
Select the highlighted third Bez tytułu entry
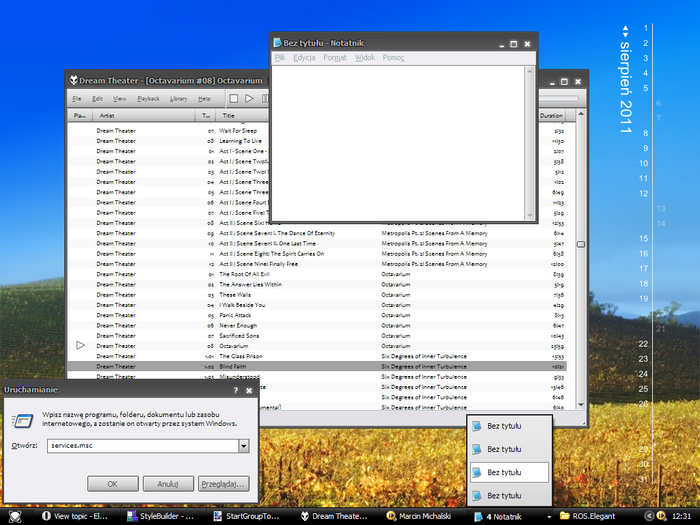coord(510,472)
